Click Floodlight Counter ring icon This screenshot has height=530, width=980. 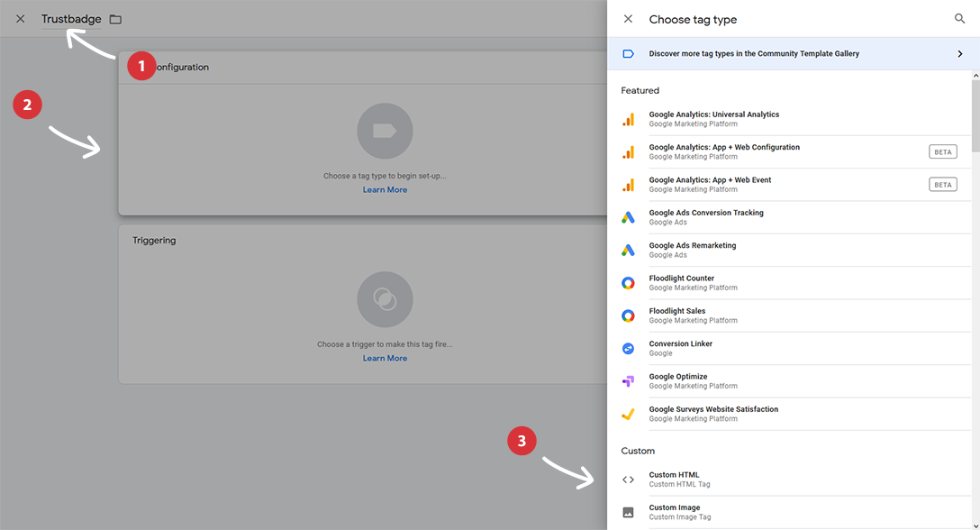point(628,283)
